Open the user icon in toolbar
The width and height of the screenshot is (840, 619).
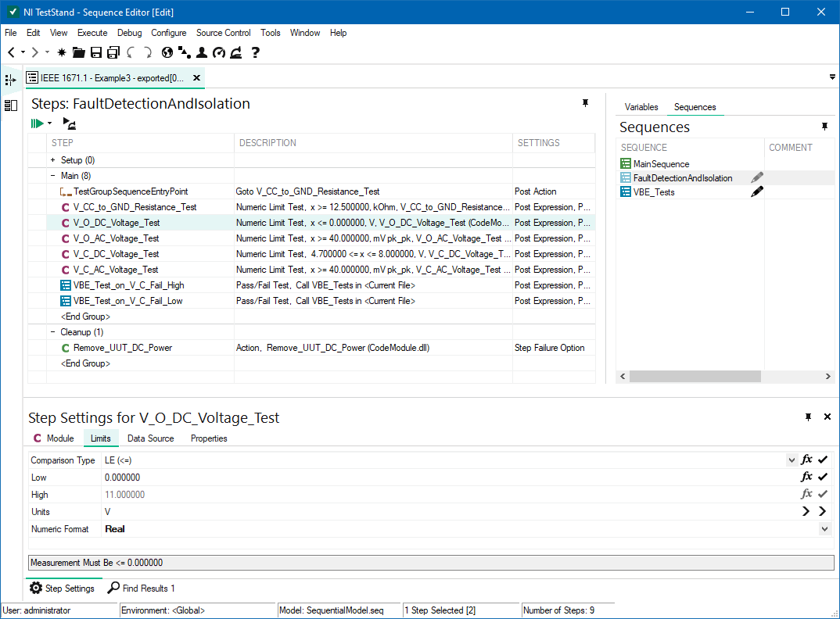coord(202,52)
